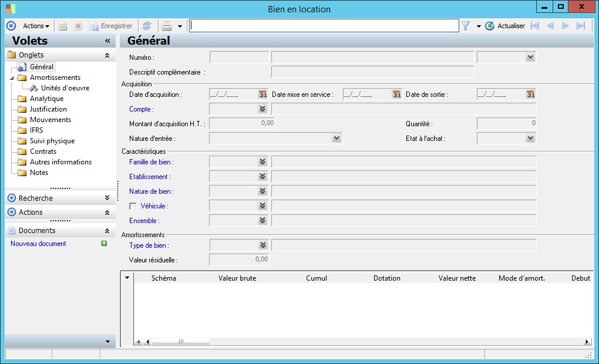Open the Etat à l'achat dropdown
599x364 pixels.
pyautogui.click(x=530, y=139)
